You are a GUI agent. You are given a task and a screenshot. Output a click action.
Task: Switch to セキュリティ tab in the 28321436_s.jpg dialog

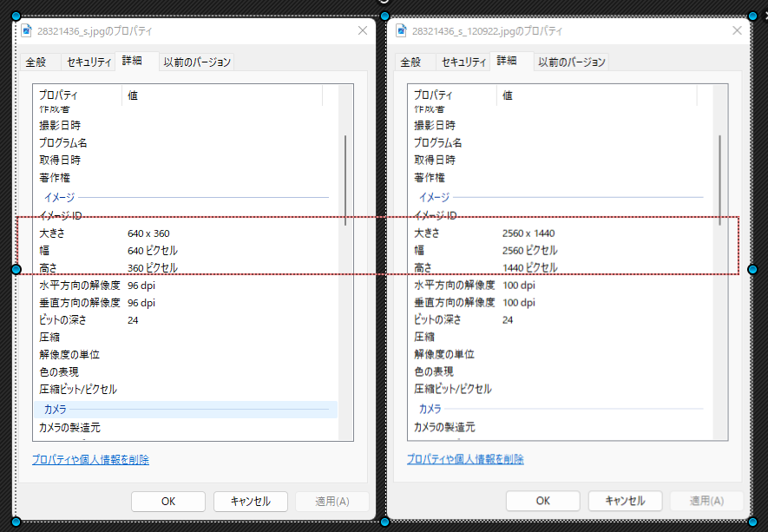(x=89, y=62)
